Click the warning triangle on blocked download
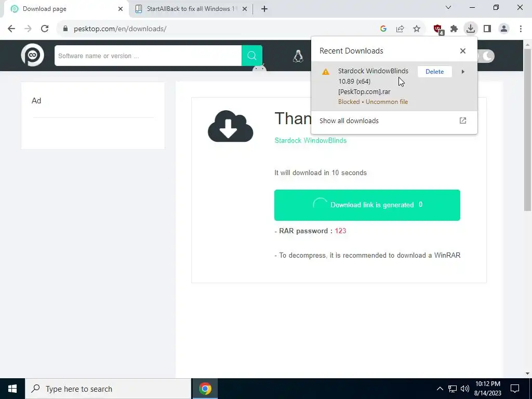Image resolution: width=532 pixels, height=399 pixels. click(325, 72)
